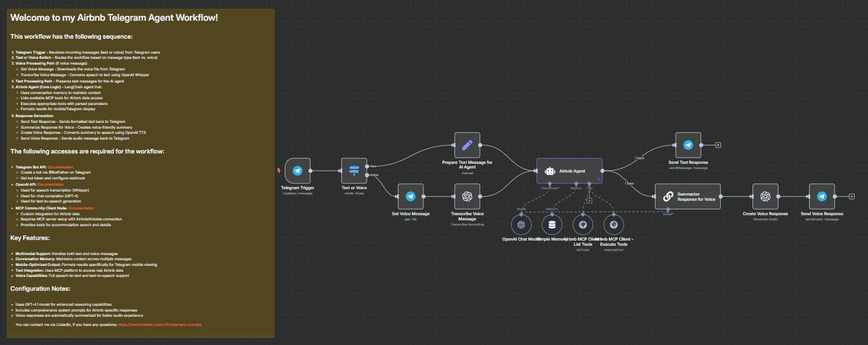Screen dimensions: 868x345
Task: Open the Send Voice Response Telegram node
Action: 822,197
